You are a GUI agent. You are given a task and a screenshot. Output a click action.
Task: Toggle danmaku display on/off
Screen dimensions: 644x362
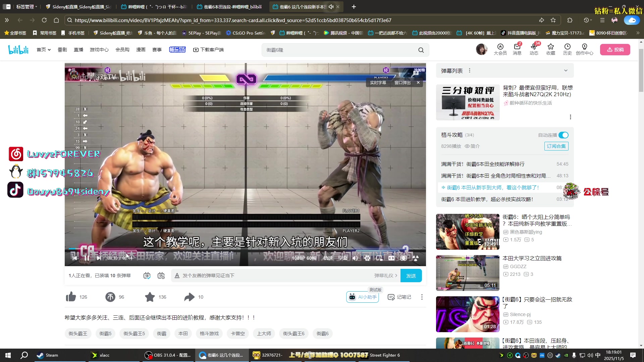pyautogui.click(x=147, y=276)
